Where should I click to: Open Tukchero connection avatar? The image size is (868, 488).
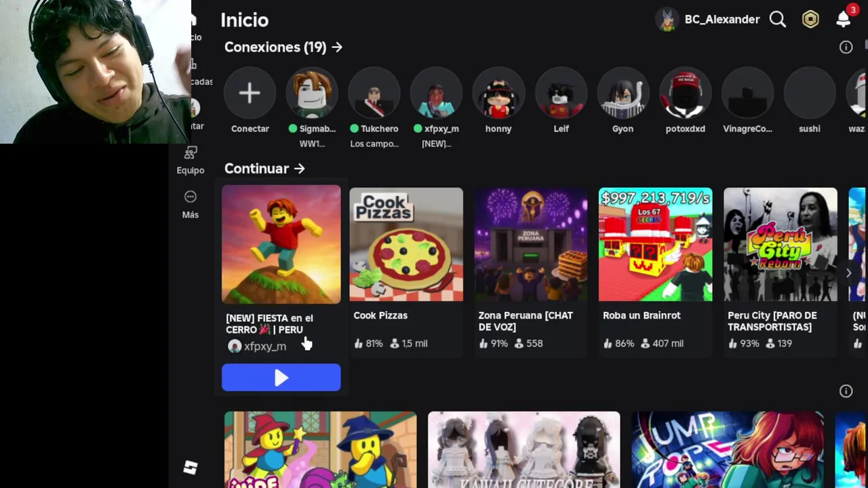coord(374,93)
